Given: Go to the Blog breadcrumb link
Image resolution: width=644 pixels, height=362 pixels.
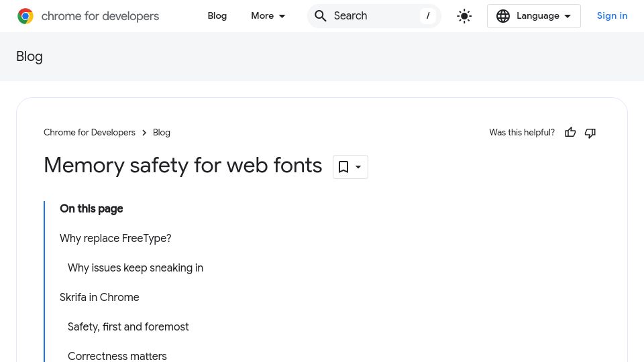Looking at the screenshot, I should tap(162, 133).
